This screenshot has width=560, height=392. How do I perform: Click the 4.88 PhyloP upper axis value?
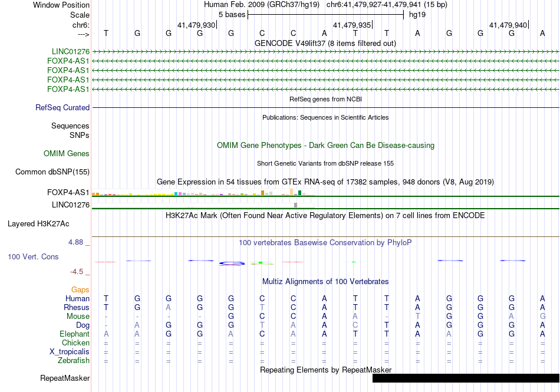(75, 242)
